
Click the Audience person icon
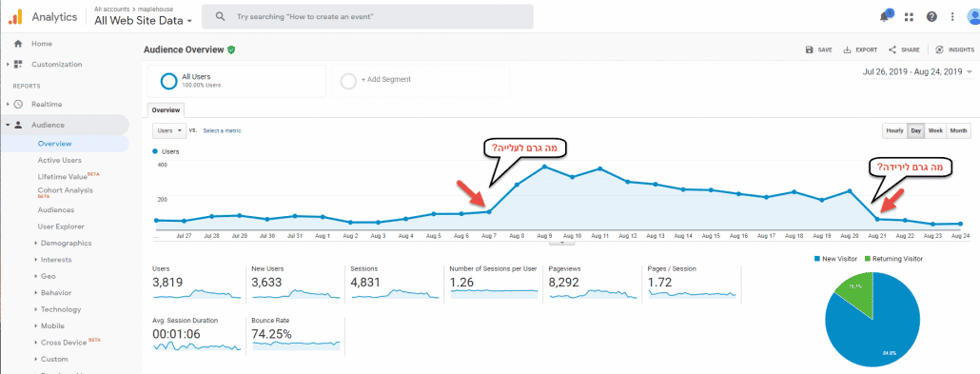18,125
